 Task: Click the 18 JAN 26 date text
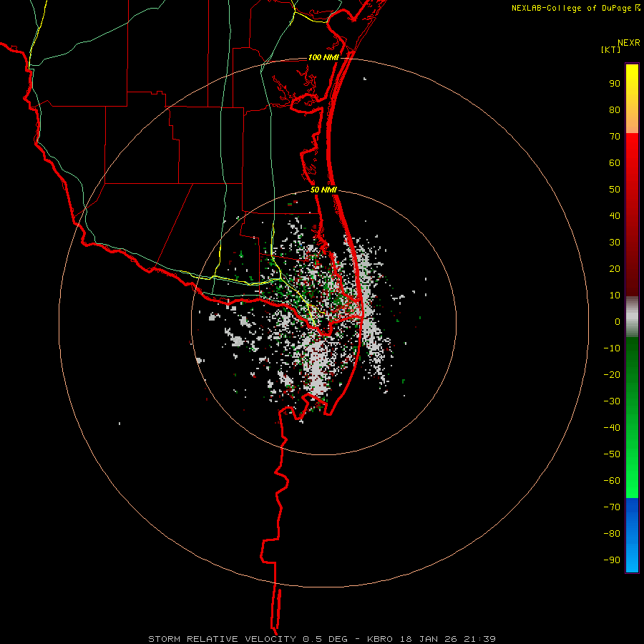[427, 639]
